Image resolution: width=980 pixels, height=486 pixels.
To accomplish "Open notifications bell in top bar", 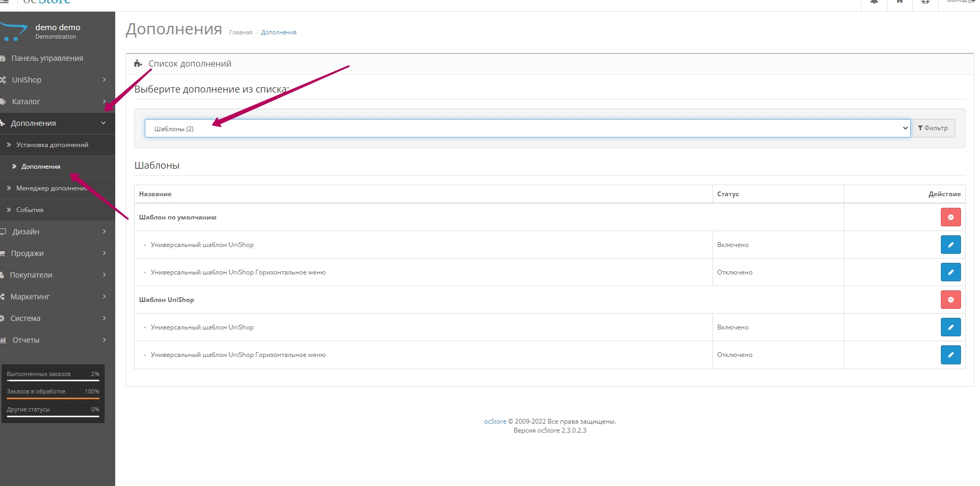I will click(874, 2).
